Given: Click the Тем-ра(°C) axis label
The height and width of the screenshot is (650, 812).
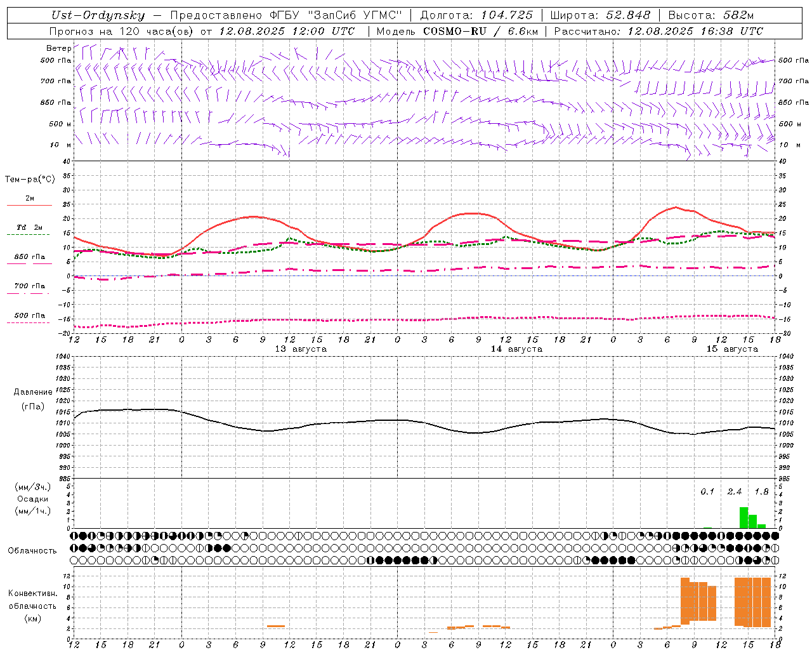Looking at the screenshot, I should pos(30,180).
